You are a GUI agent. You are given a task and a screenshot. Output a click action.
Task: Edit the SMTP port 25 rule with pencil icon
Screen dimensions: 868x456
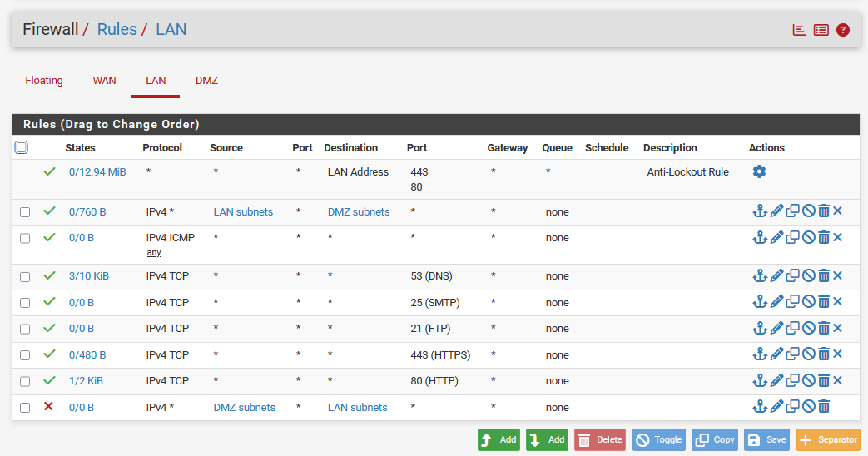coord(776,302)
